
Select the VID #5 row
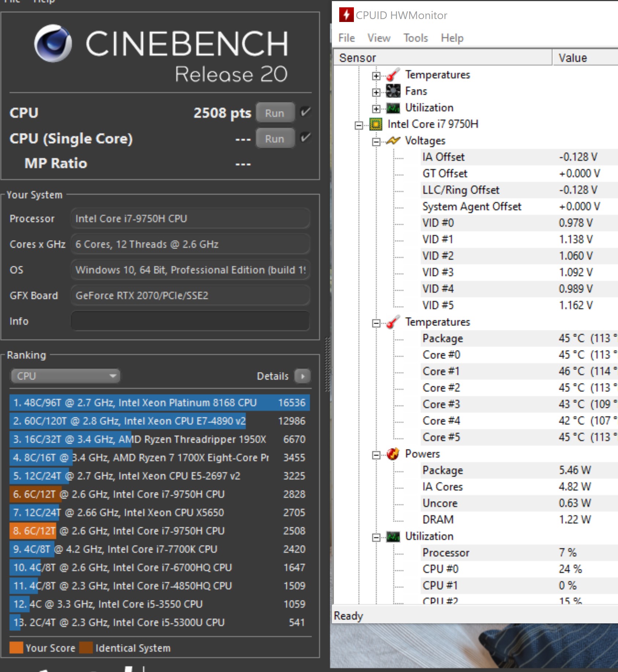519,305
